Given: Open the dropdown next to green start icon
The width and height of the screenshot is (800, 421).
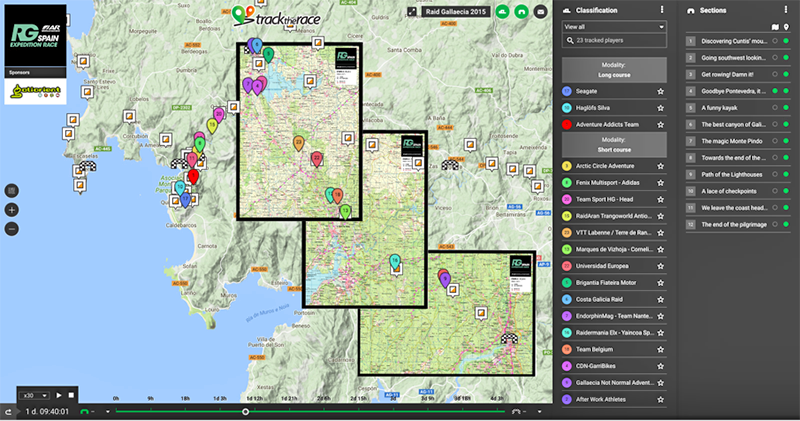Looking at the screenshot, I should click(108, 411).
